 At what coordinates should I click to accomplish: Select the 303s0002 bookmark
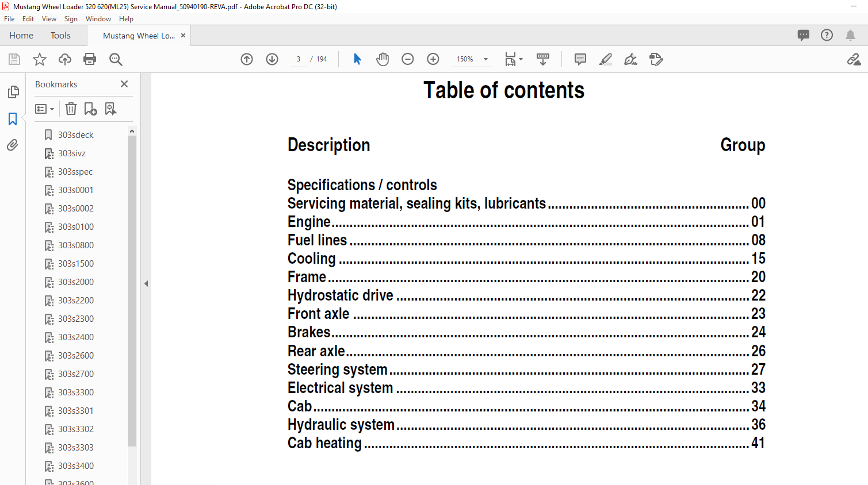(75, 209)
